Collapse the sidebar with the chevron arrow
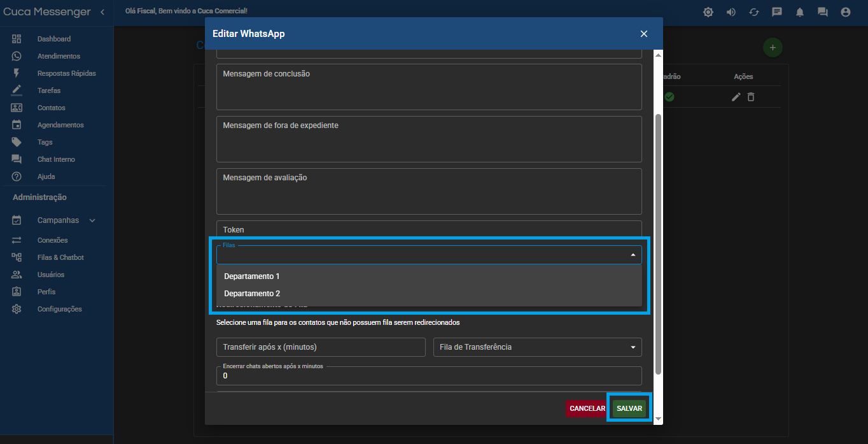Viewport: 868px width, 444px height. click(x=102, y=12)
